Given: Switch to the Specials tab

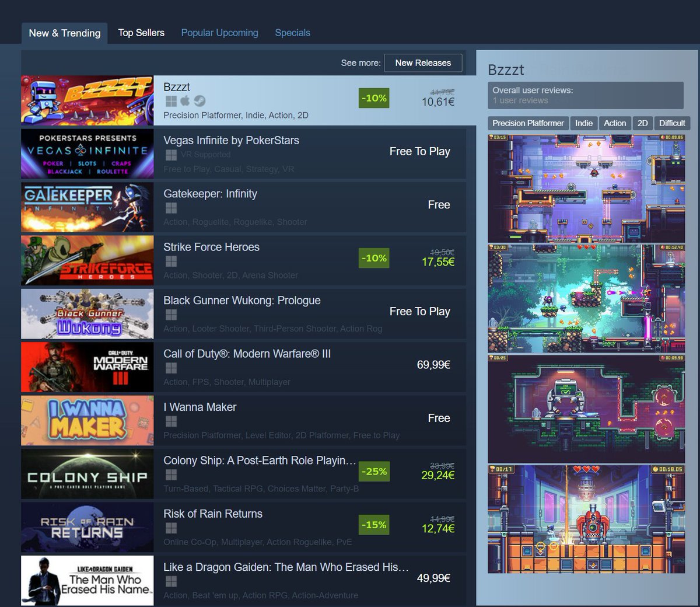Looking at the screenshot, I should coord(292,33).
